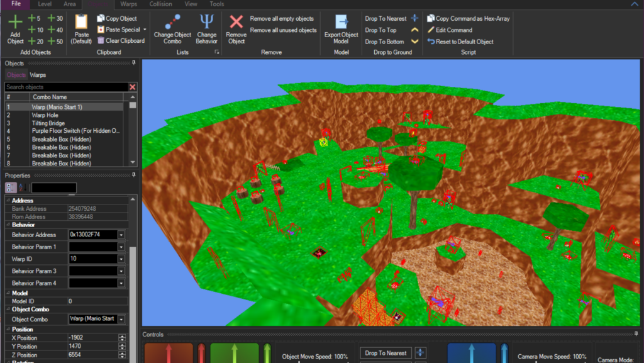
Task: Open the Behavior Param 1 dropdown
Action: 121,247
